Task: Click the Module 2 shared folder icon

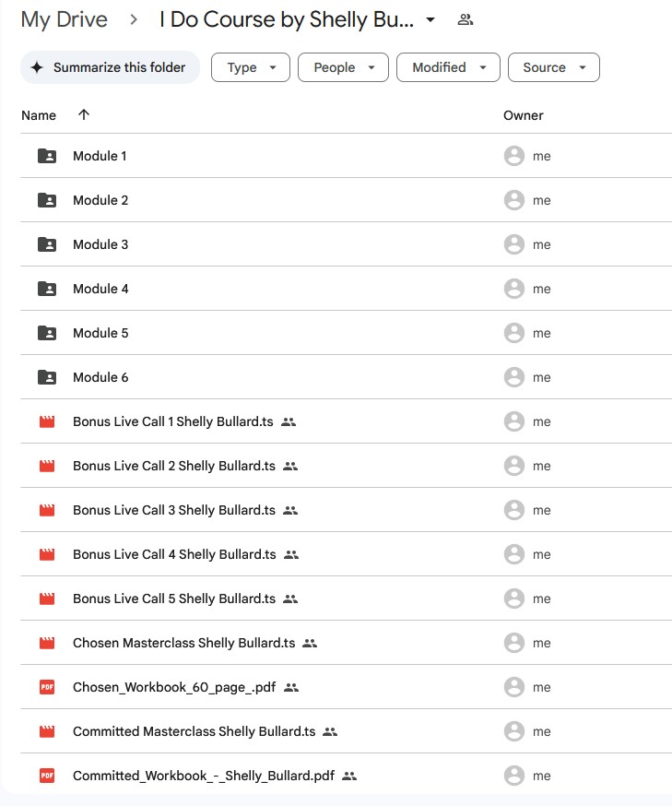Action: click(47, 200)
